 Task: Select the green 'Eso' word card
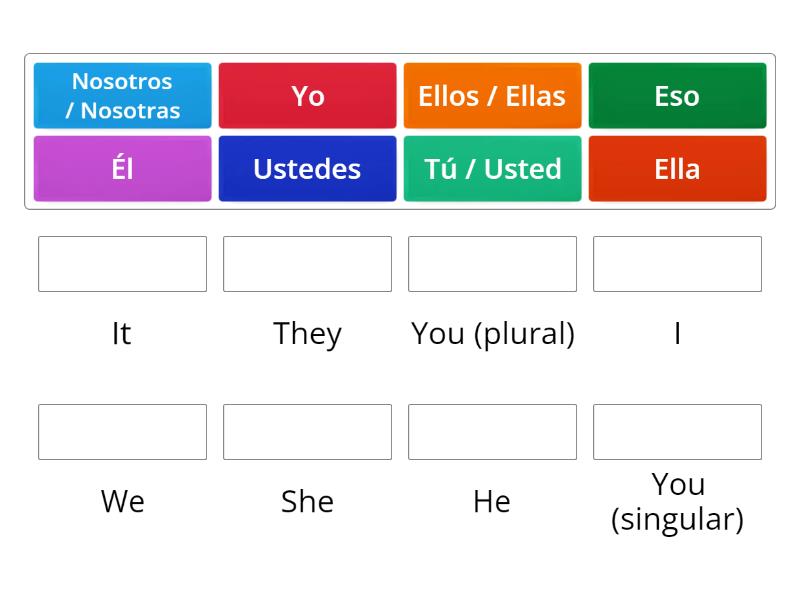click(677, 96)
